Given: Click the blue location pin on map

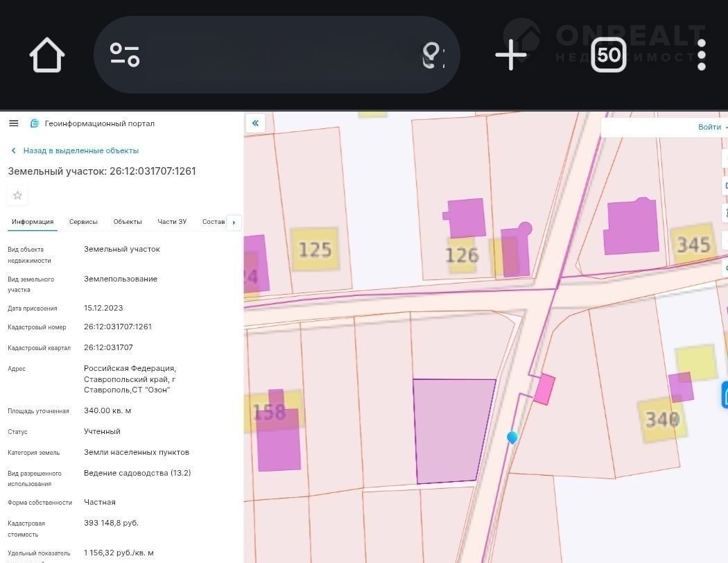Looking at the screenshot, I should (512, 438).
